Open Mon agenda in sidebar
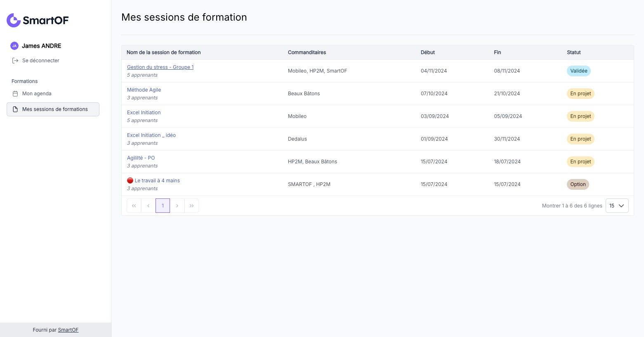The width and height of the screenshot is (644, 337). click(37, 94)
